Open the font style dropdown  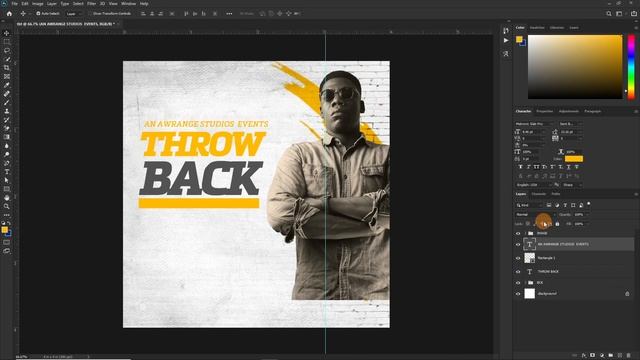click(570, 124)
